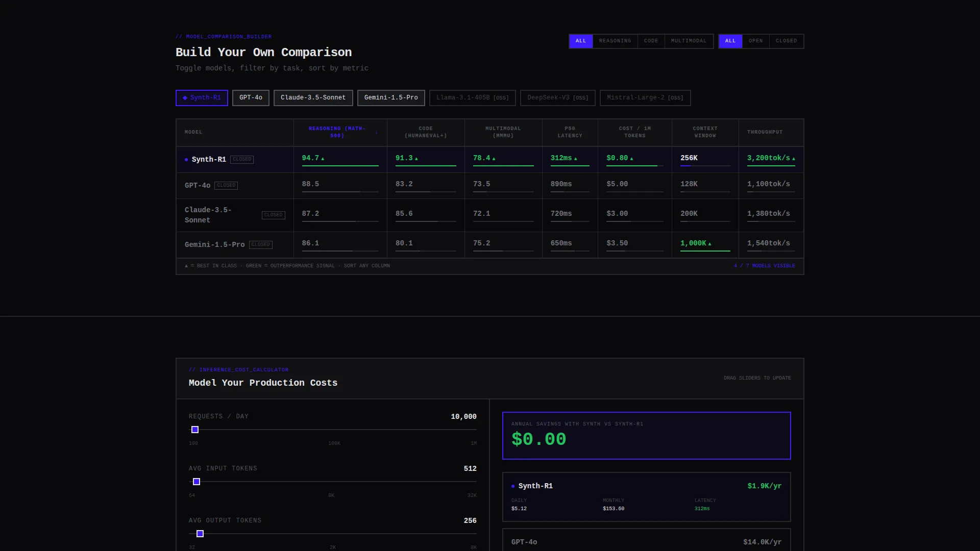Click Claude-3.5-Sonnet row name in table
Viewport: 980px width, 551px height.
[208, 215]
